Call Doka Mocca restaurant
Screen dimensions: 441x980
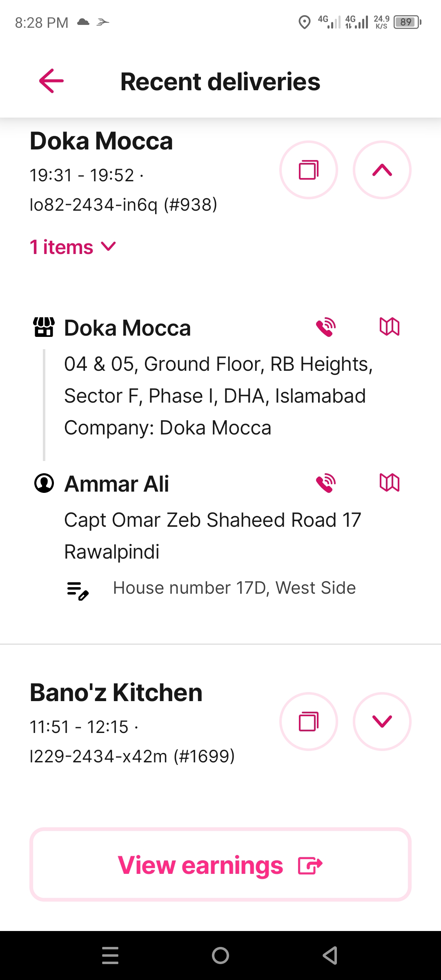pyautogui.click(x=326, y=327)
